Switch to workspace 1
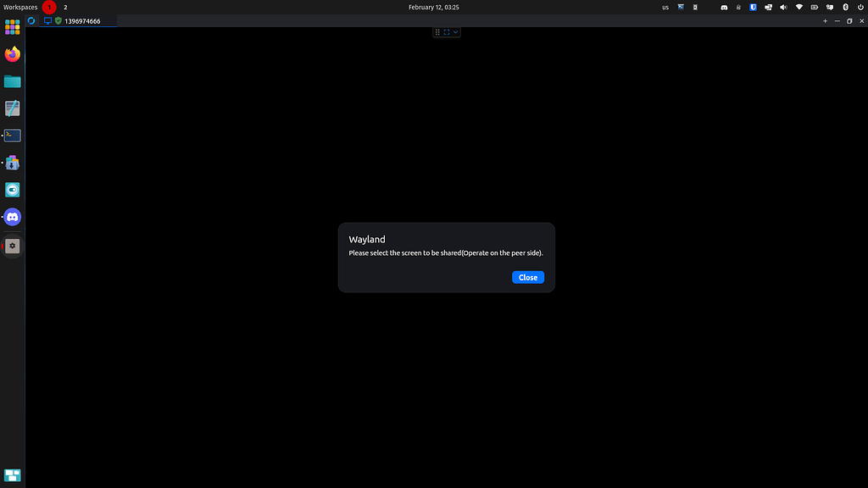Image resolution: width=868 pixels, height=488 pixels. click(x=49, y=7)
